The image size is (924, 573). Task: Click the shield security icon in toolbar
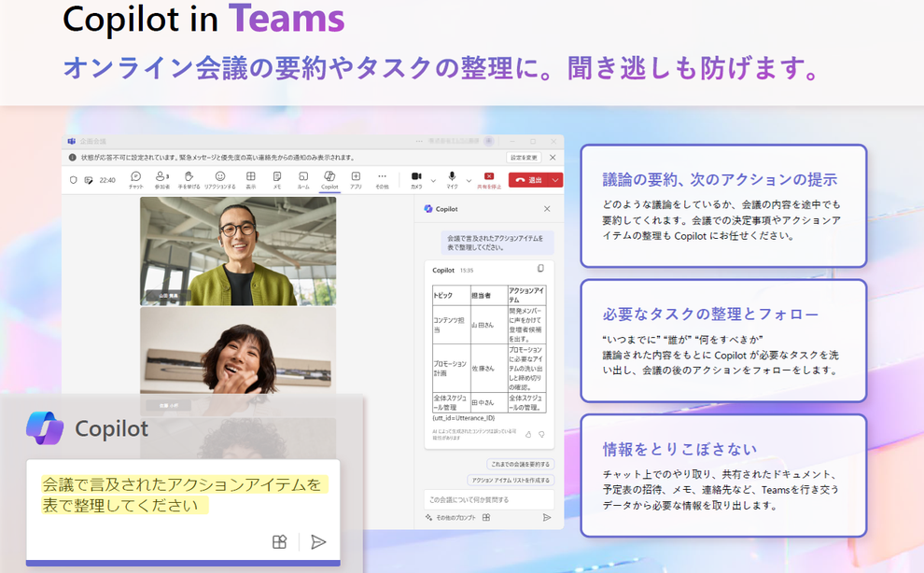(73, 180)
